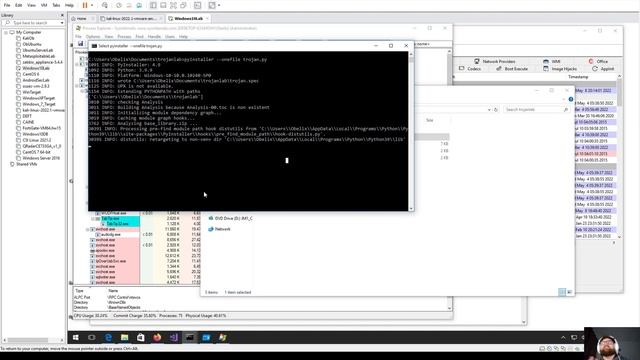
Task: Collapse the My Computer tree node
Action: 6,32
